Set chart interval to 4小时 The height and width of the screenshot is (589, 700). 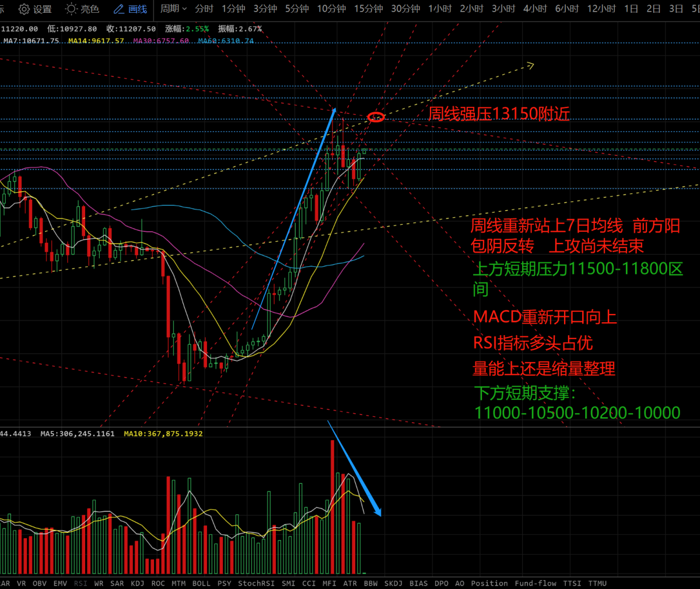535,9
